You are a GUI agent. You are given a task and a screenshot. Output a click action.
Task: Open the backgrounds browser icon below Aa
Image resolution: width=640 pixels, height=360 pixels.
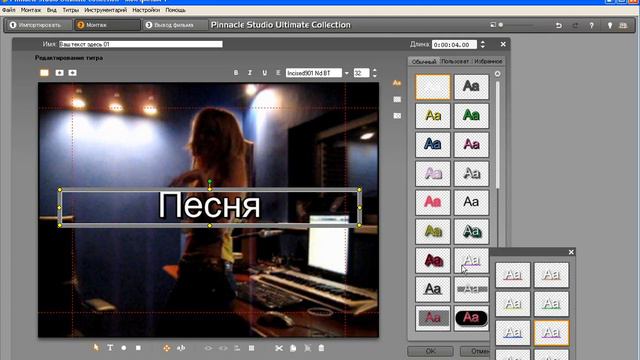tap(397, 99)
